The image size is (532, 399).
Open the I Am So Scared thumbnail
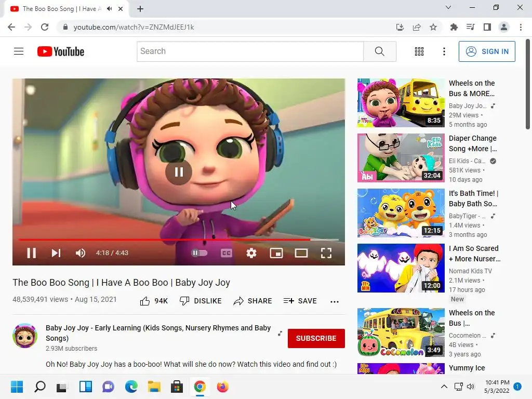click(401, 268)
